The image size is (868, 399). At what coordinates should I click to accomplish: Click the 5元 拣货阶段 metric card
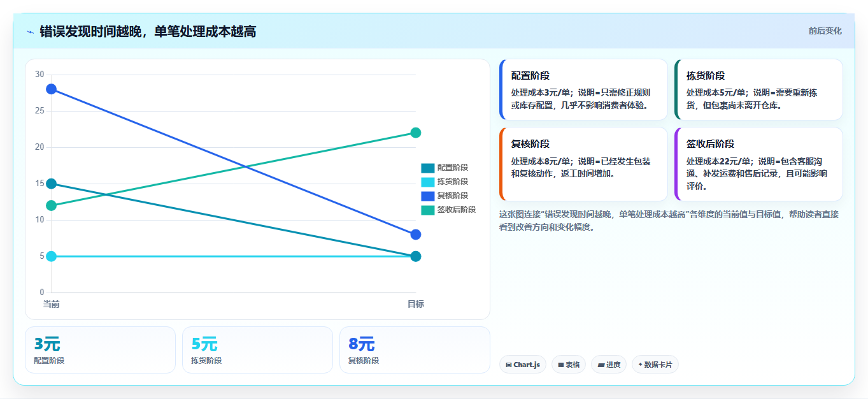tap(257, 350)
